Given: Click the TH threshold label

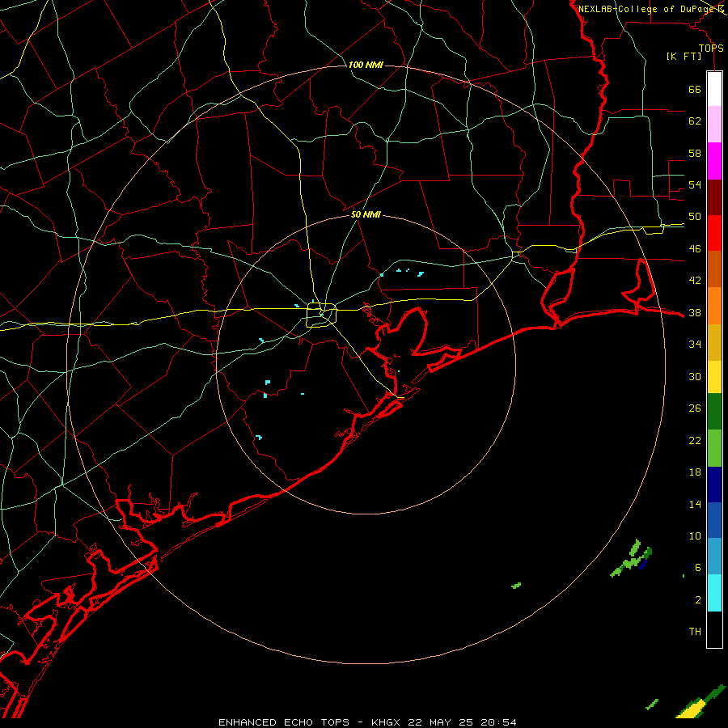Looking at the screenshot, I should coord(695,631).
